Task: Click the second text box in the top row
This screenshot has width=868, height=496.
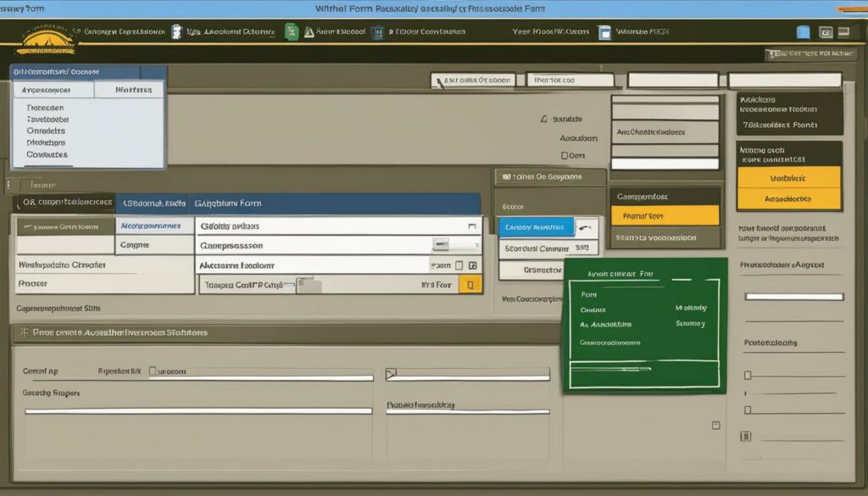Action: click(570, 81)
